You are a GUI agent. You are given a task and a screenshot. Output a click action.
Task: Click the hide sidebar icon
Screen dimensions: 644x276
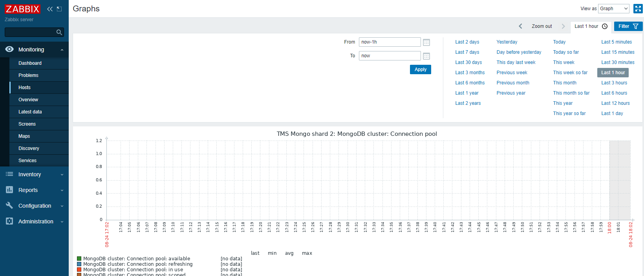(59, 9)
